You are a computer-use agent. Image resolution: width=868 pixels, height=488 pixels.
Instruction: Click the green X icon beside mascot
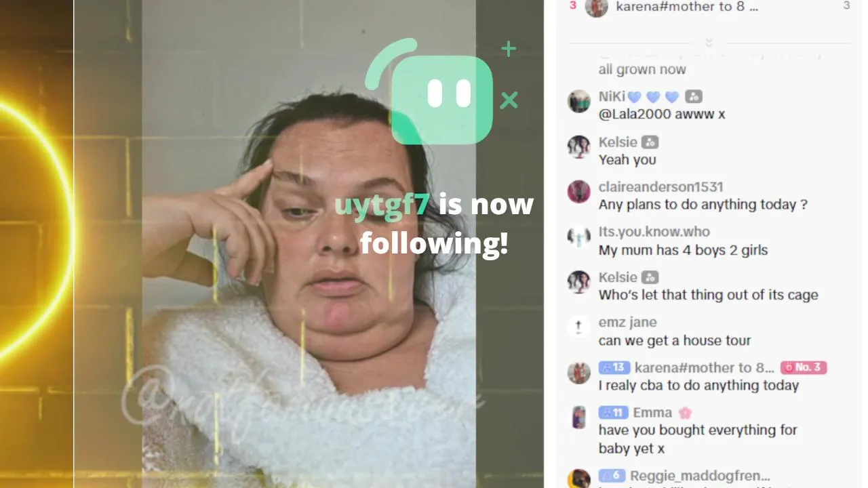click(x=509, y=100)
